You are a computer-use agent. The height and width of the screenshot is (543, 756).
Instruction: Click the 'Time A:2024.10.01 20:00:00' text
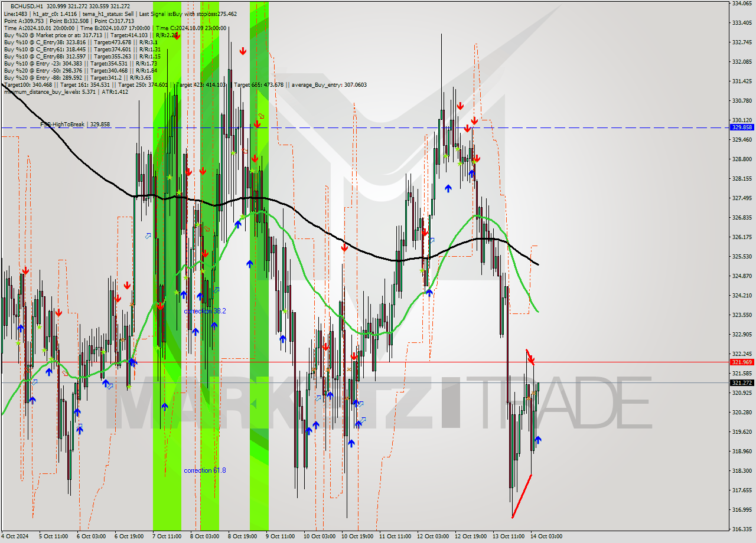tap(39, 28)
